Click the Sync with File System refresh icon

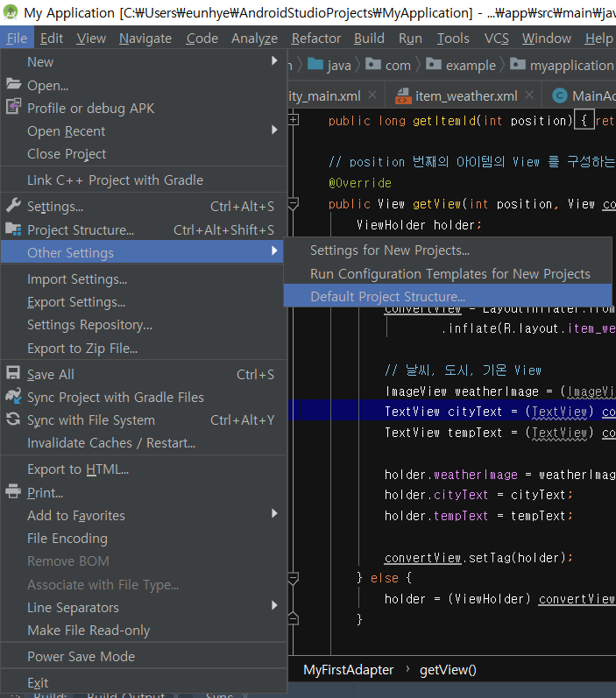13,419
